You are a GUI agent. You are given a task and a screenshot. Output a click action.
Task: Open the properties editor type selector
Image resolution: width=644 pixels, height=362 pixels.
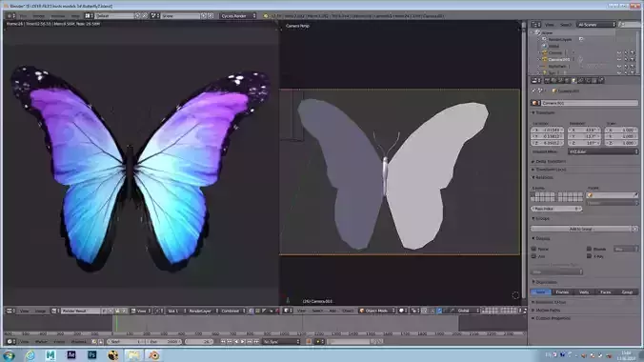point(536,81)
